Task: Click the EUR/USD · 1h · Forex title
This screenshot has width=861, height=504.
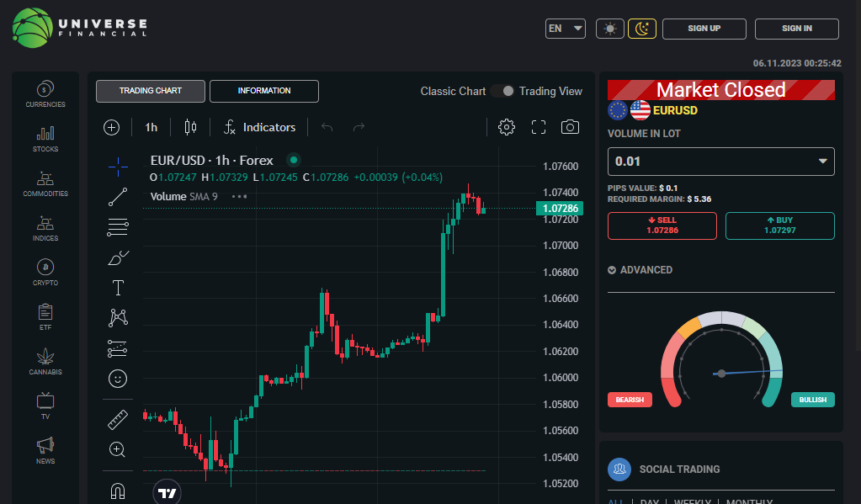Action: pos(211,161)
